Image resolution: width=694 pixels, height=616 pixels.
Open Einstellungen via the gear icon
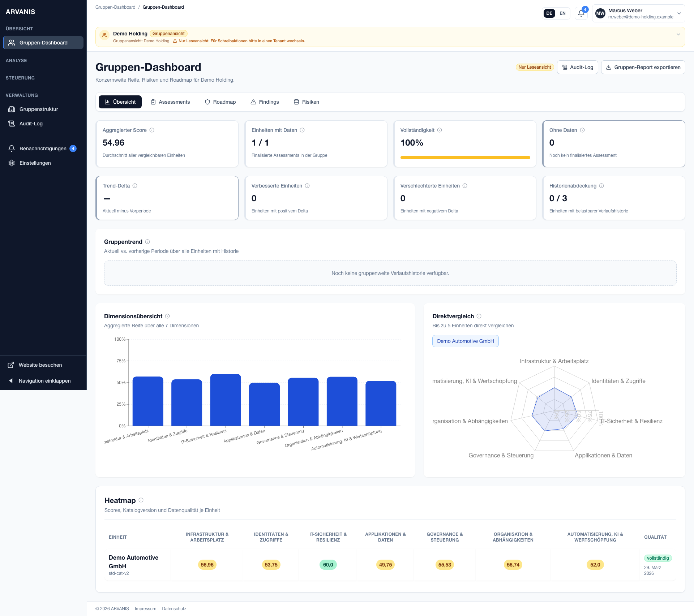[12, 163]
